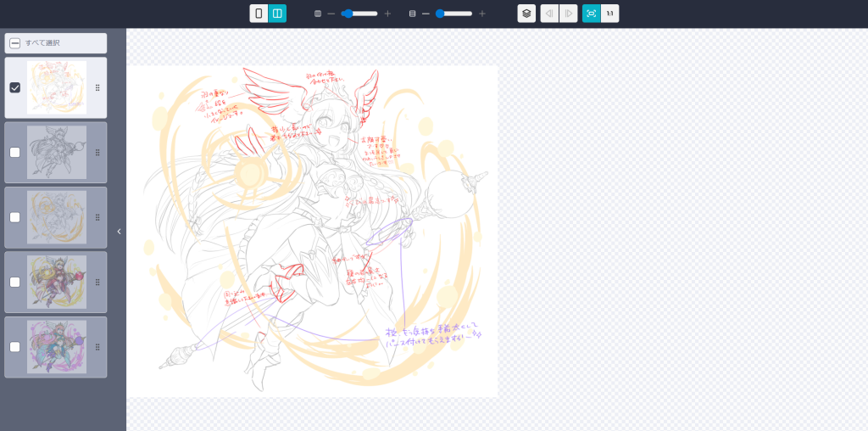This screenshot has height=431, width=868.
Task: Click the second slider's track
Action: coord(458,14)
